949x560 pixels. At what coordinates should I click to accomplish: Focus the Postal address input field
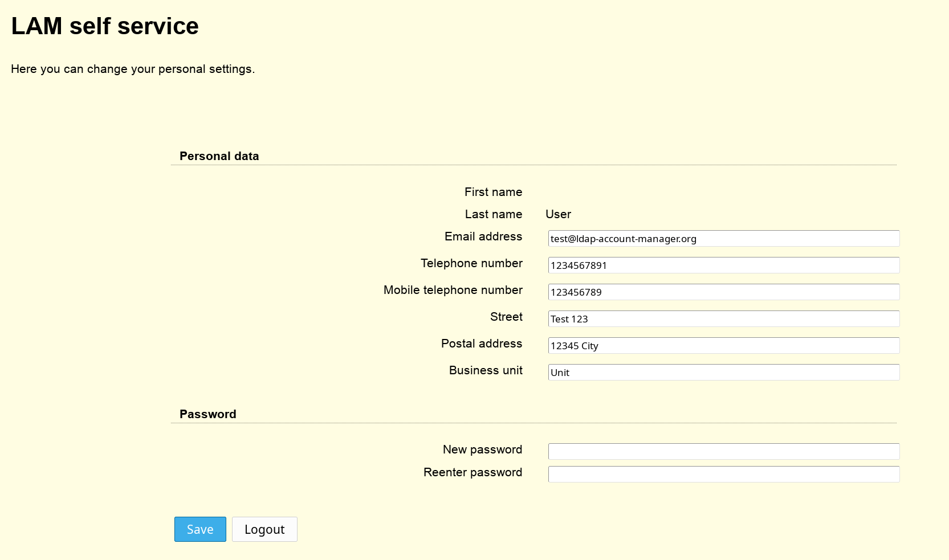point(723,346)
